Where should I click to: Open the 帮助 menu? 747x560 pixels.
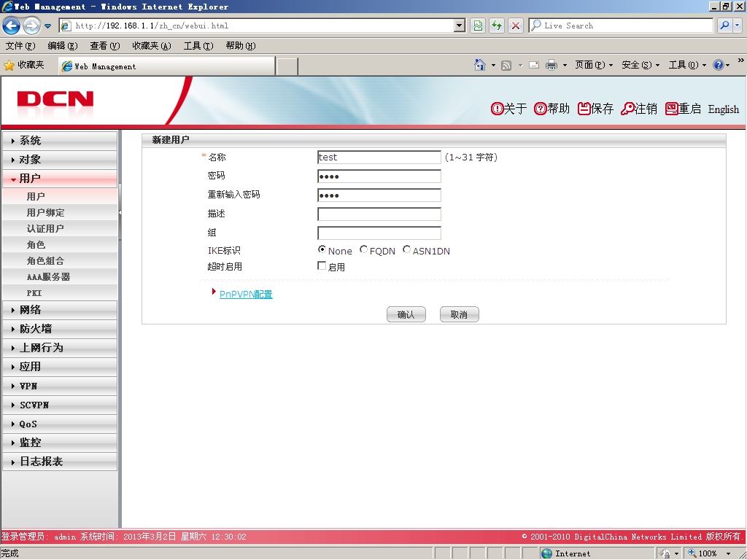[x=241, y=46]
